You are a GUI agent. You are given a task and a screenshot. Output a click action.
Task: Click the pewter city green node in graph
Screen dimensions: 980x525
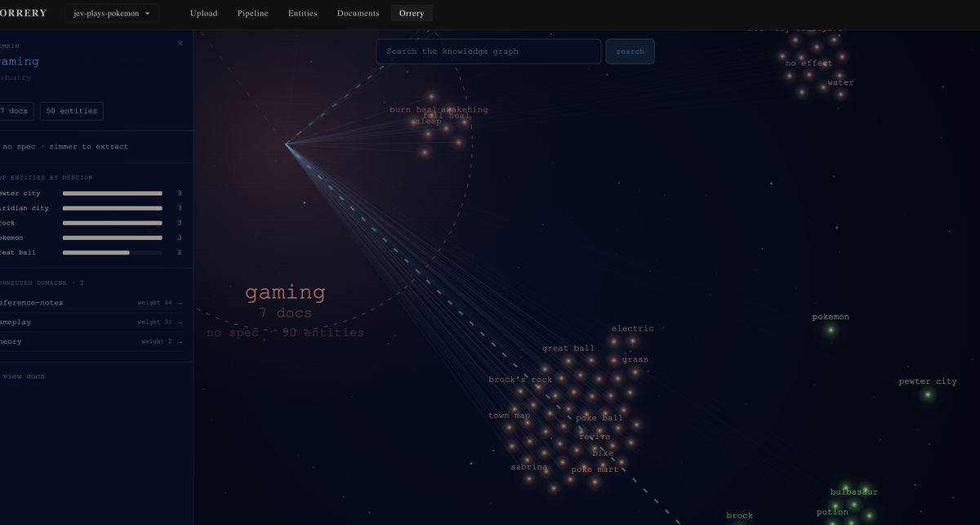pos(928,394)
